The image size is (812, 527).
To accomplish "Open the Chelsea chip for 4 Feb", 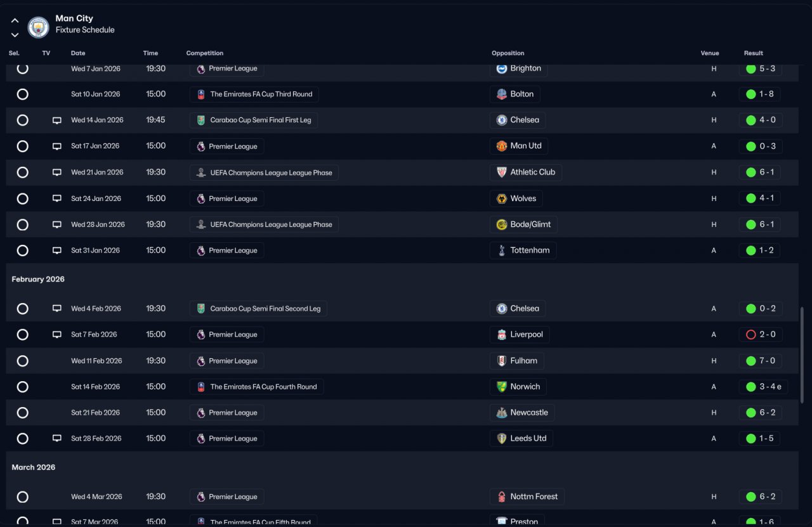I will 518,309.
